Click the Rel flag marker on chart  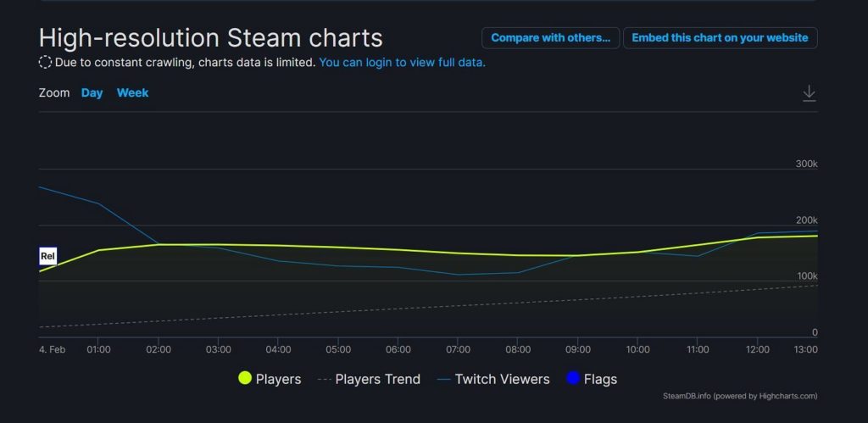click(48, 256)
